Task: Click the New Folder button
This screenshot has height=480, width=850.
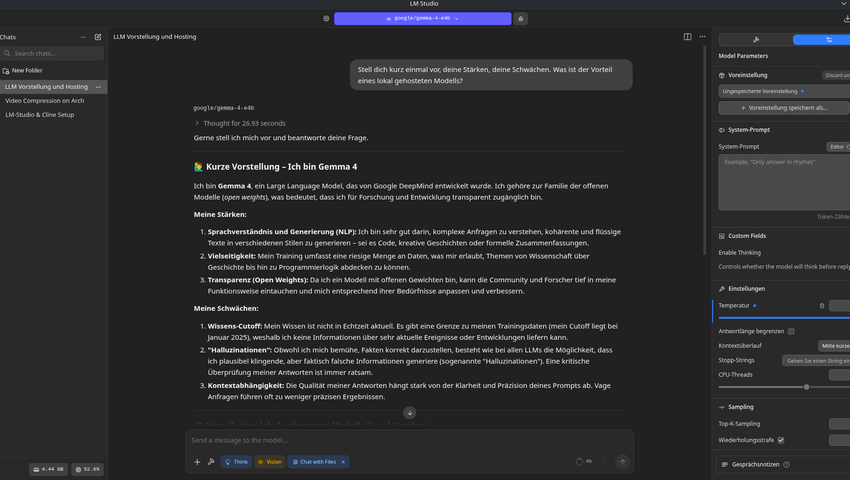Action: [x=23, y=71]
